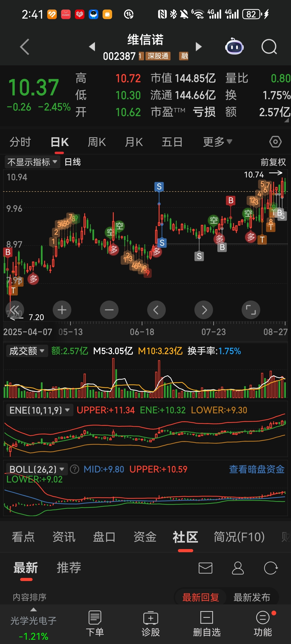The image size is (291, 644).
Task: Open the 盘口 order book tab
Action: [x=104, y=537]
